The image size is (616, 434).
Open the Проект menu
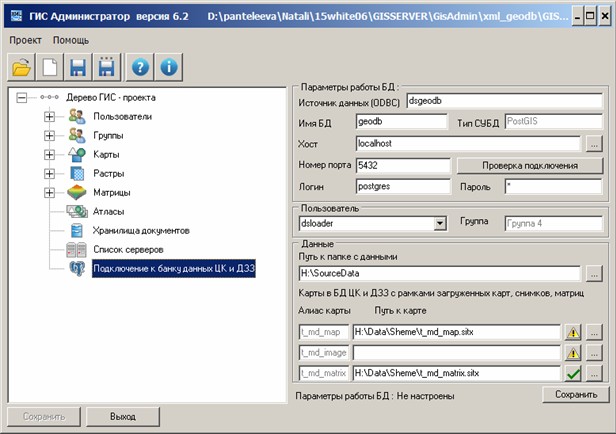click(28, 40)
